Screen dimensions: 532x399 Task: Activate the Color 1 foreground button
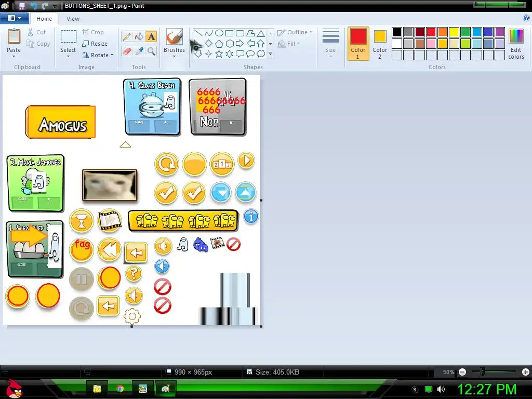coord(358,44)
